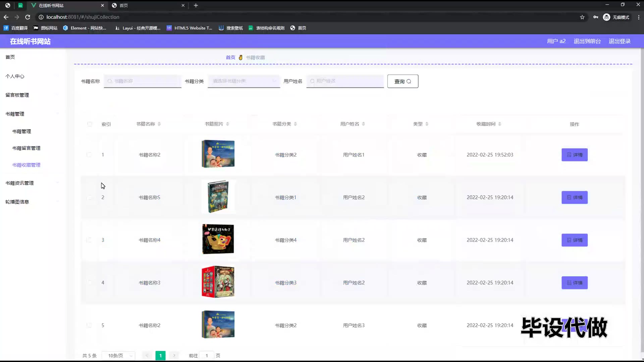Select pagination page 1 button
Image resolution: width=644 pixels, height=362 pixels.
coord(160,356)
